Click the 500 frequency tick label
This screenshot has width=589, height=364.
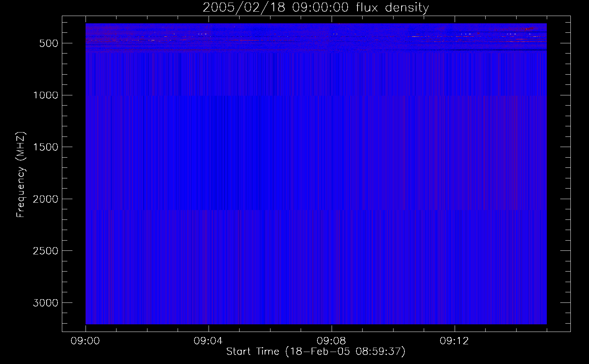[49, 43]
